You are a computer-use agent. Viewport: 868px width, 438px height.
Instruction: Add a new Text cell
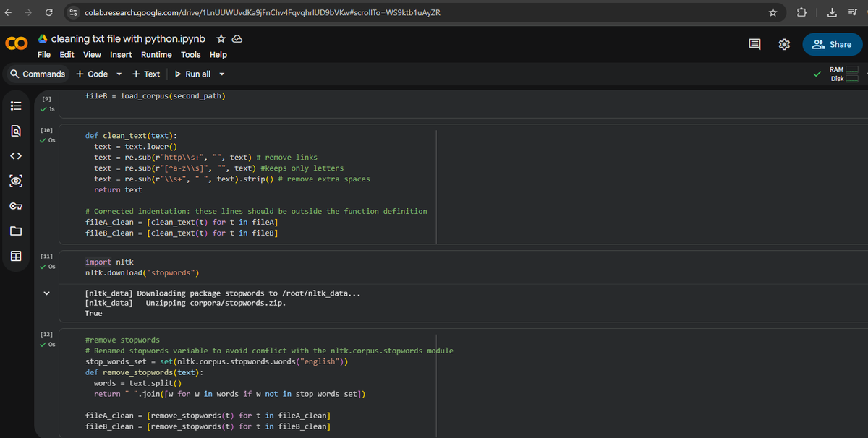point(146,74)
